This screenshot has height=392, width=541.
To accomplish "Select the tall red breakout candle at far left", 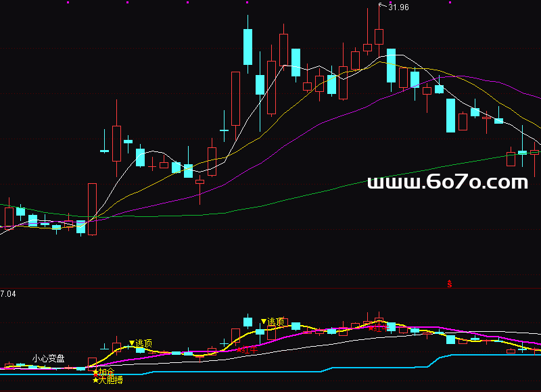I will coord(92,209).
